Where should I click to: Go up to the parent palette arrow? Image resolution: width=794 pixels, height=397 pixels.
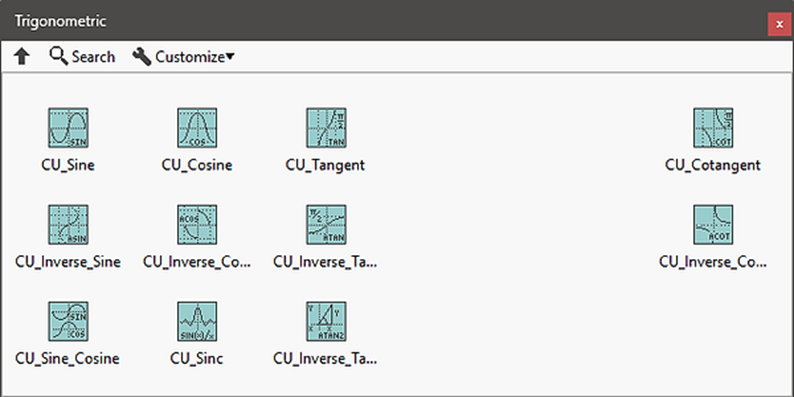tap(21, 56)
